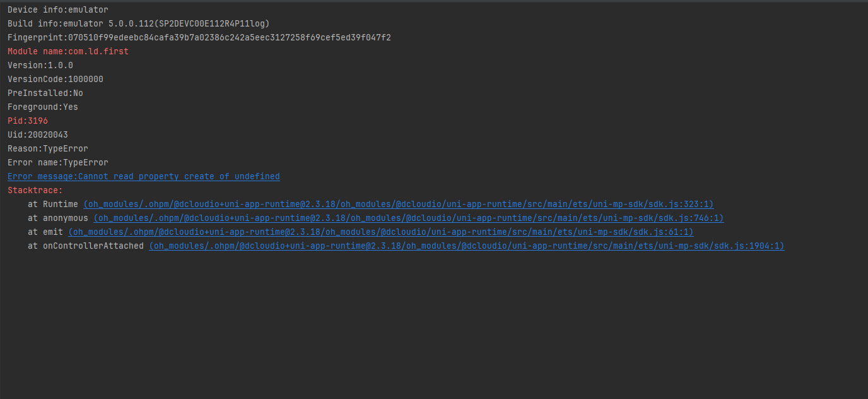Click the 'at onControllerAttached' frame text
868x399 pixels.
coord(86,246)
